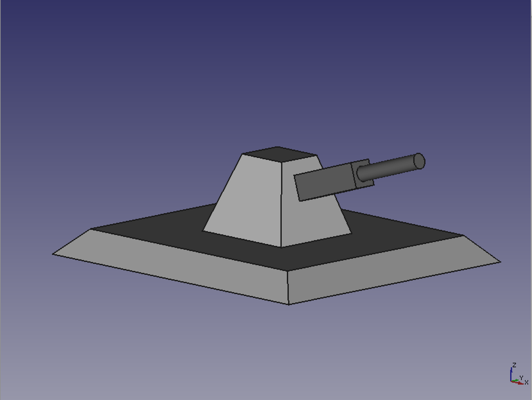Click the circular end cap of the barrel
Screen dimensions: 532x400
click(419, 161)
